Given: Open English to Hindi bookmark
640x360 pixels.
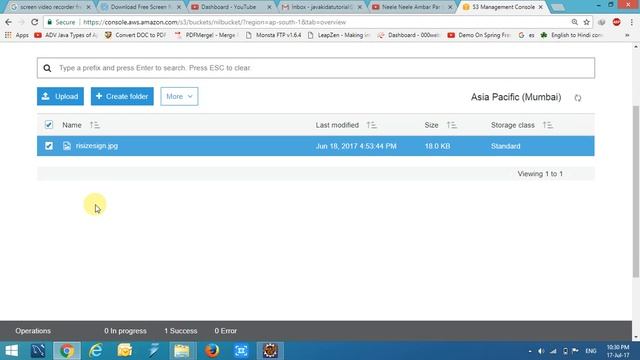Looking at the screenshot, I should click(572, 35).
